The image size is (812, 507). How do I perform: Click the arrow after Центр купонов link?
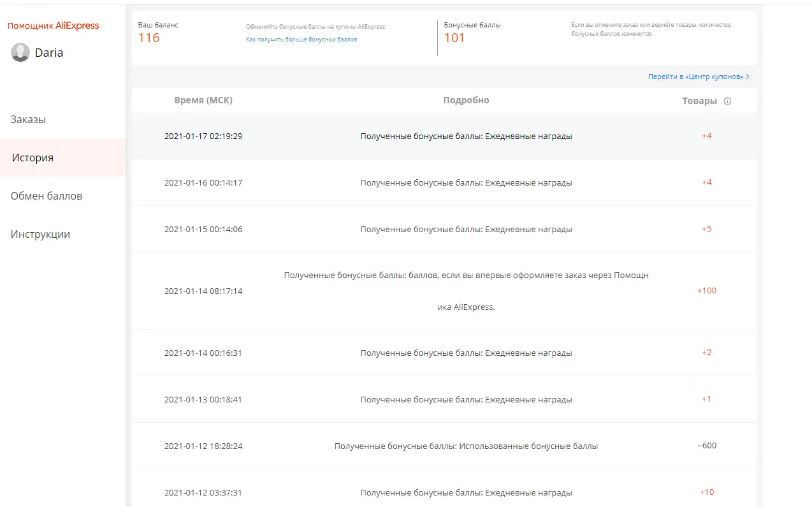click(748, 77)
